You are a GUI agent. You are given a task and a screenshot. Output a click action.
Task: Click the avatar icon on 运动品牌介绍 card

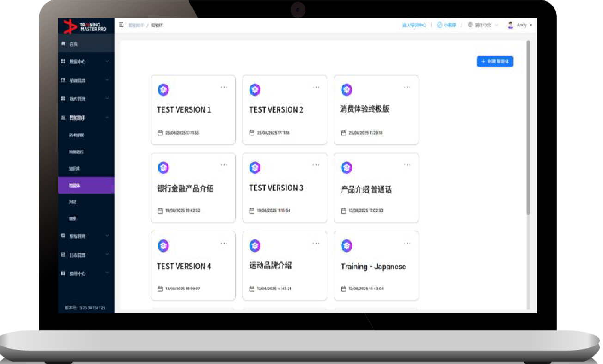(x=255, y=246)
